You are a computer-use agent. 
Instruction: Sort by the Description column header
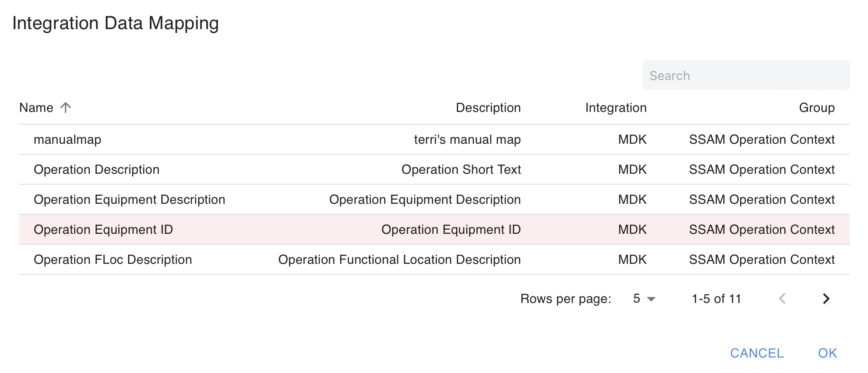[x=488, y=108]
